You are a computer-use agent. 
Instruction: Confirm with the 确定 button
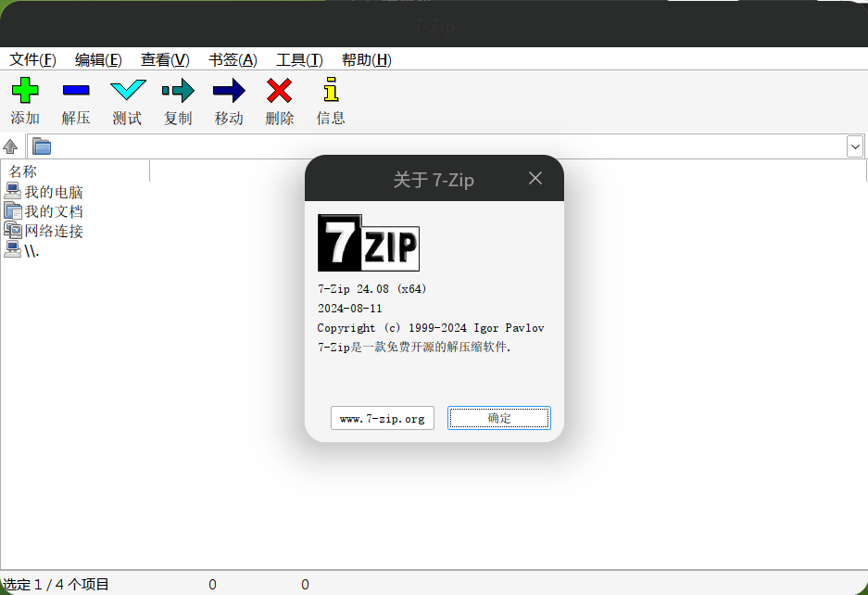point(499,418)
